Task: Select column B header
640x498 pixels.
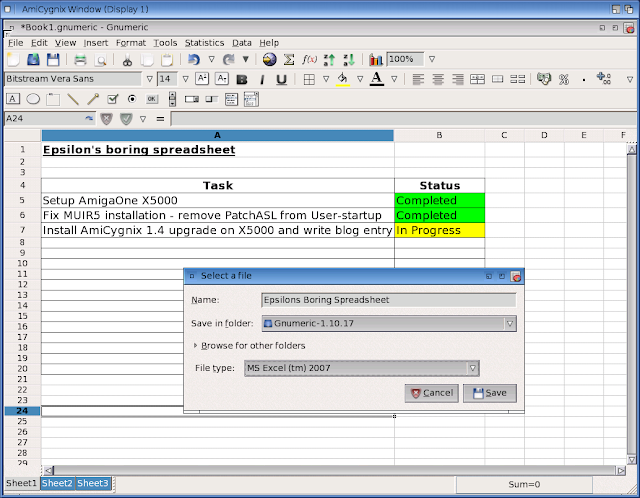Action: (439, 135)
